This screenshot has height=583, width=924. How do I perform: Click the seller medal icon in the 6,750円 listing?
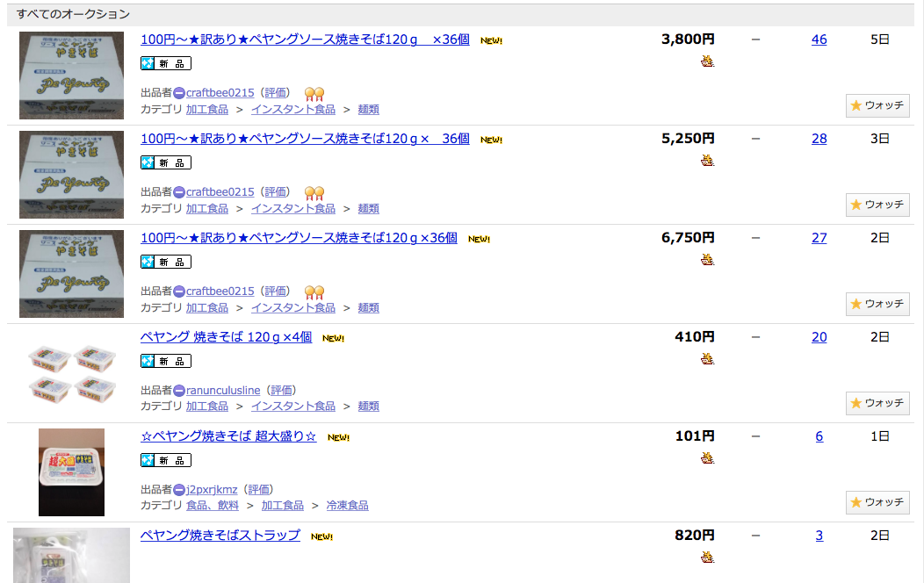[x=314, y=292]
